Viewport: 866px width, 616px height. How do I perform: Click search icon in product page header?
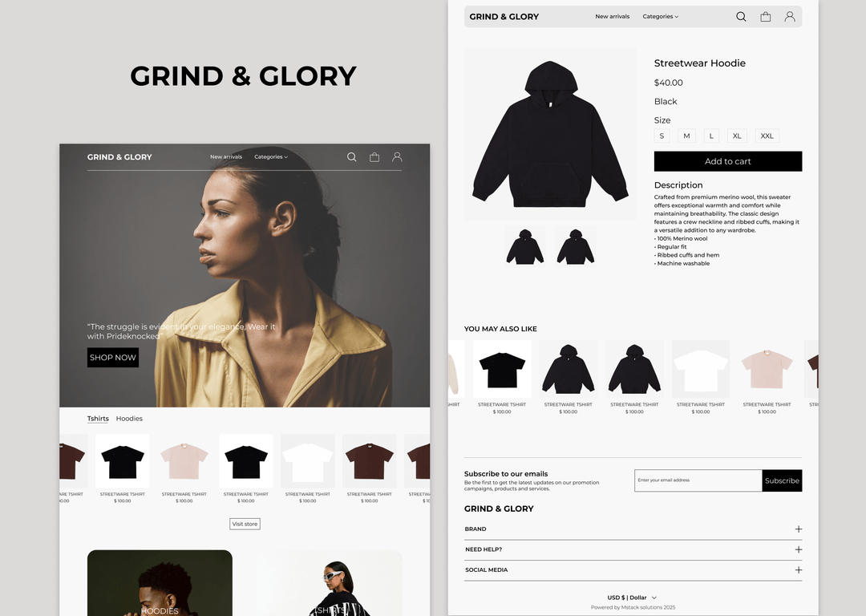tap(741, 17)
